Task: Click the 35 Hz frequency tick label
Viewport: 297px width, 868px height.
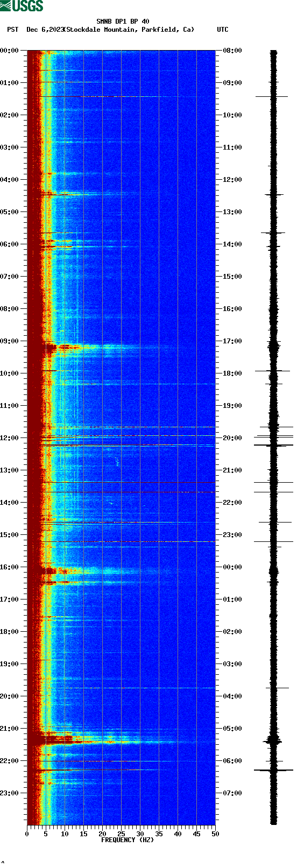Action: 159,834
